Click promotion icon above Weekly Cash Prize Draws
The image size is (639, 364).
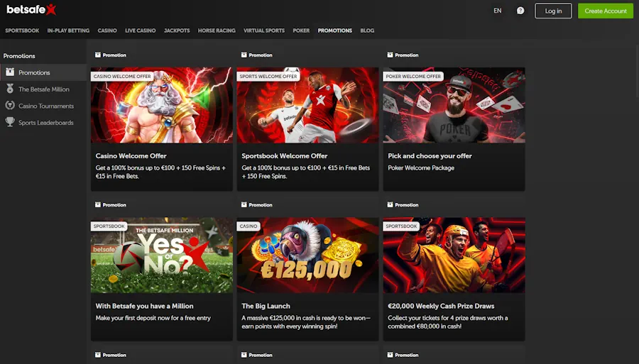coord(390,204)
